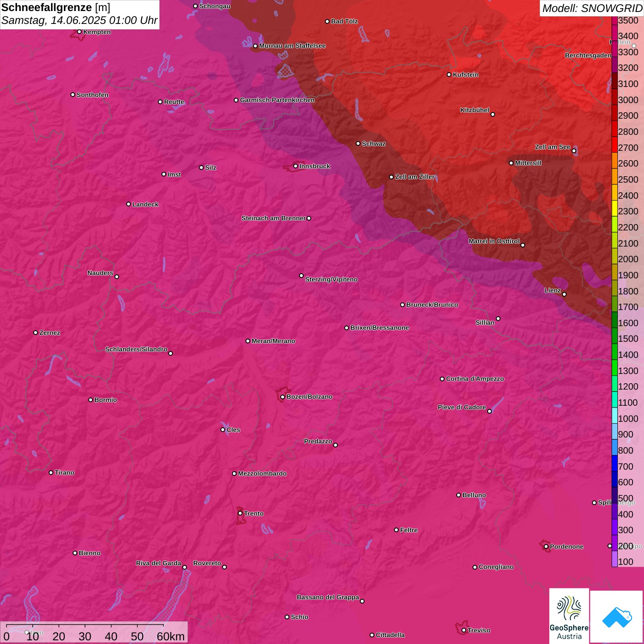Viewport: 644px width, 644px height.
Task: Click the Meran/Merano label
Action: [273, 341]
